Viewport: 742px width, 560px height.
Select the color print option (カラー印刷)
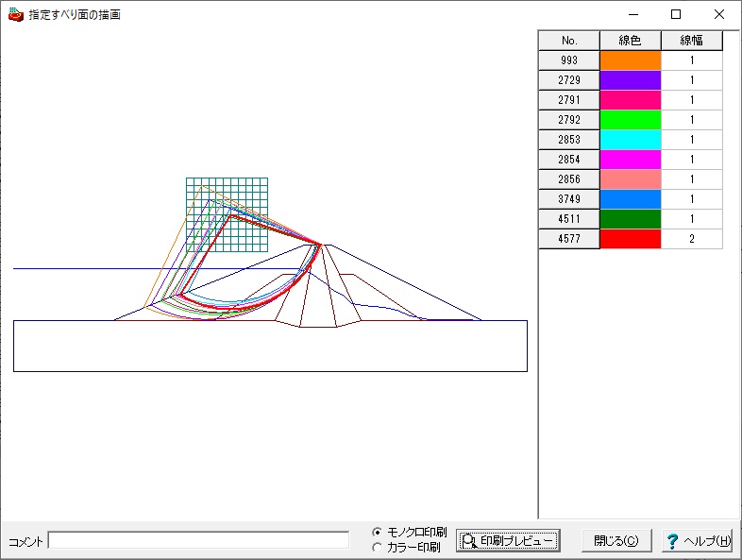pyautogui.click(x=378, y=547)
